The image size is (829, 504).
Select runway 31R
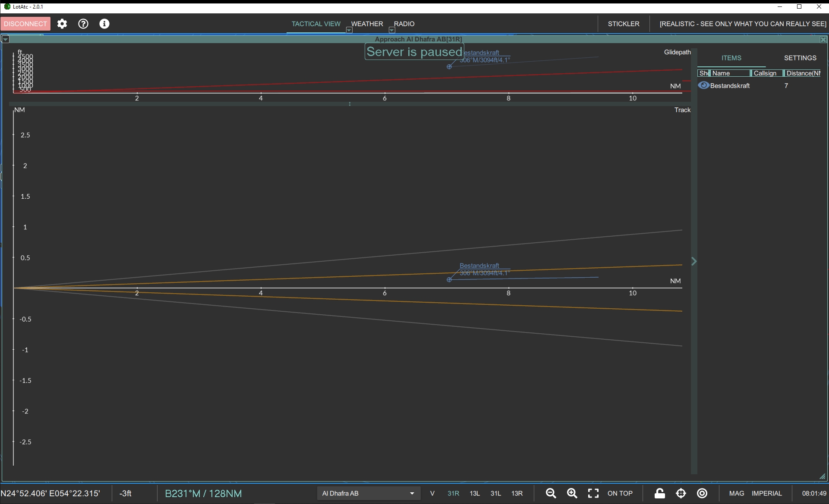click(x=453, y=493)
